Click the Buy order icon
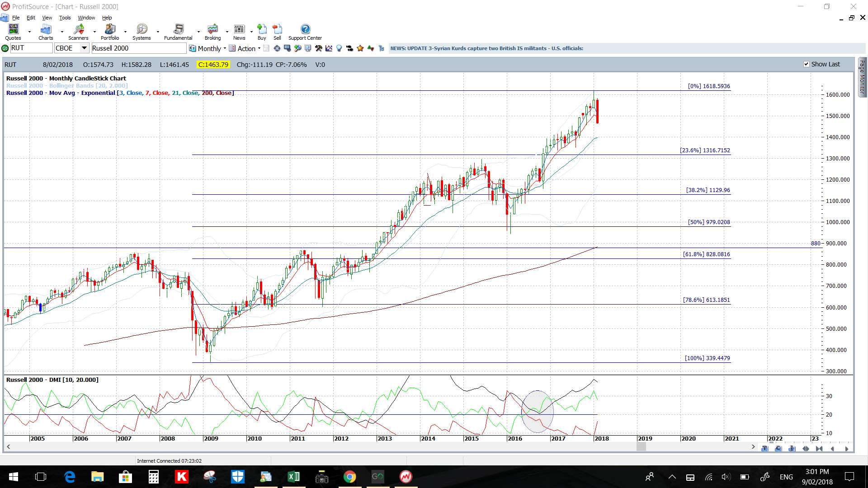This screenshot has height=488, width=868. 262,32
